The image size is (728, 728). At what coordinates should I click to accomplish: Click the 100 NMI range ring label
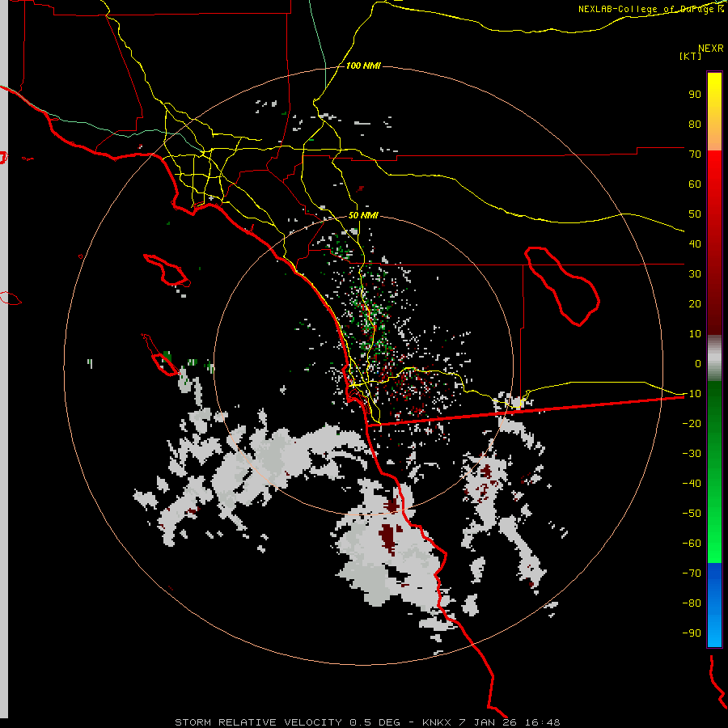(363, 66)
